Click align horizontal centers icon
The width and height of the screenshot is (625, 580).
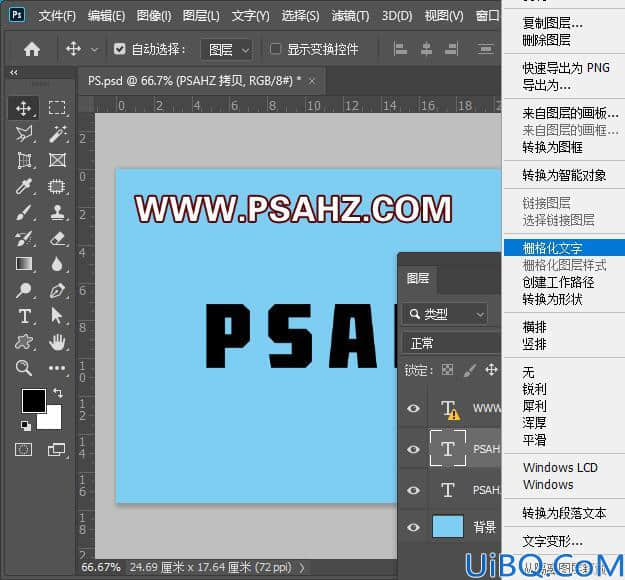[426, 49]
